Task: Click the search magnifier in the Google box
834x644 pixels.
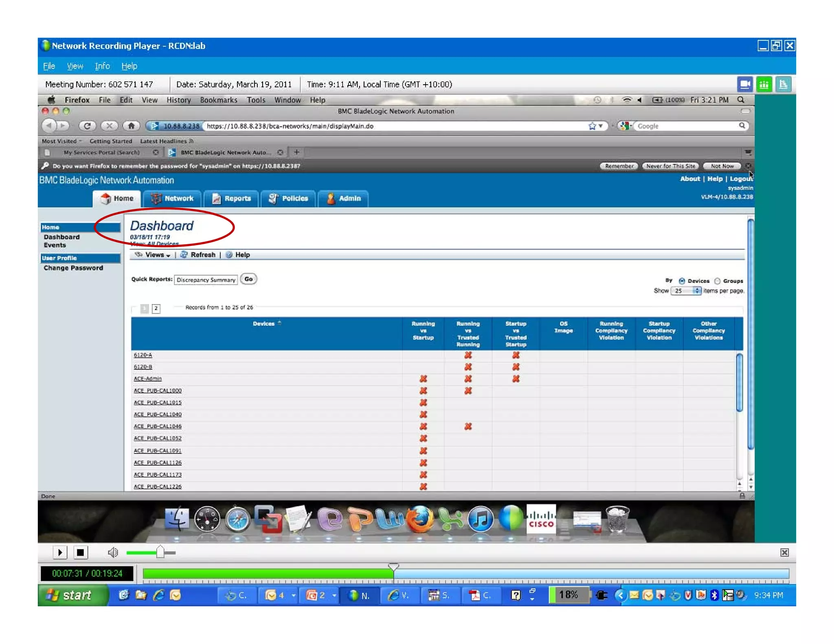Action: [742, 126]
